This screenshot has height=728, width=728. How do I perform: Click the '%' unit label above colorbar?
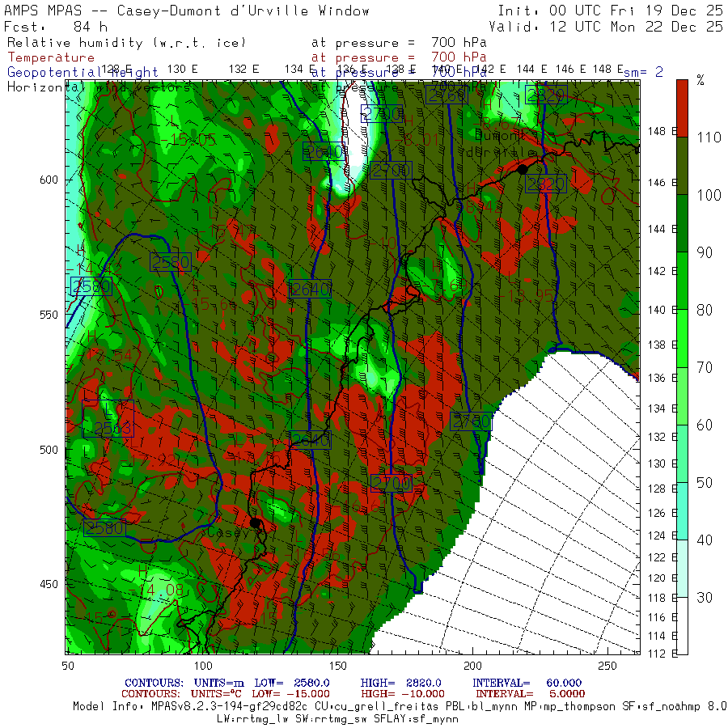(700, 80)
